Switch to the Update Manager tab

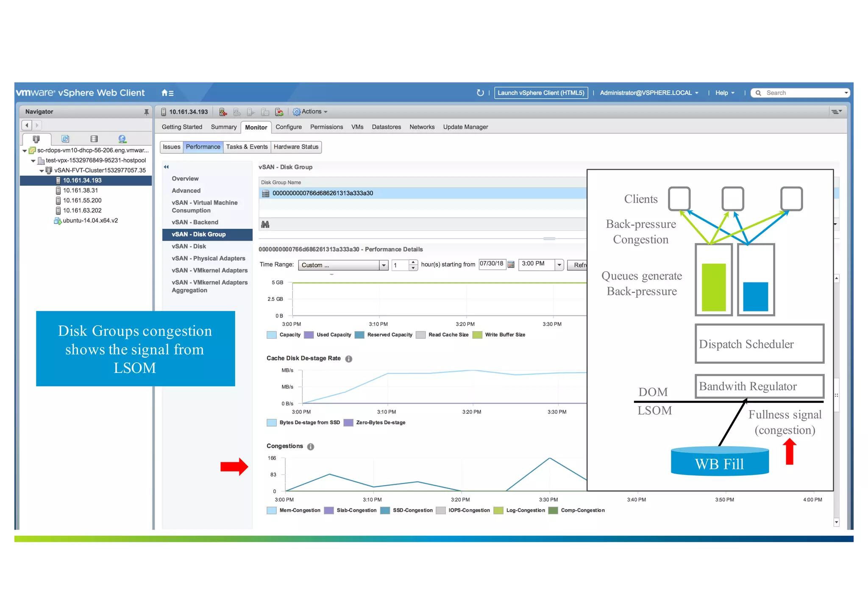466,127
